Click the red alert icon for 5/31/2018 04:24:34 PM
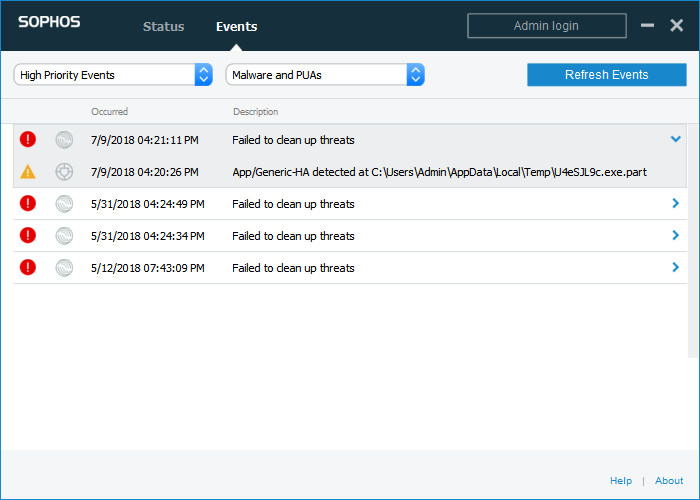700x500 pixels. tap(28, 235)
